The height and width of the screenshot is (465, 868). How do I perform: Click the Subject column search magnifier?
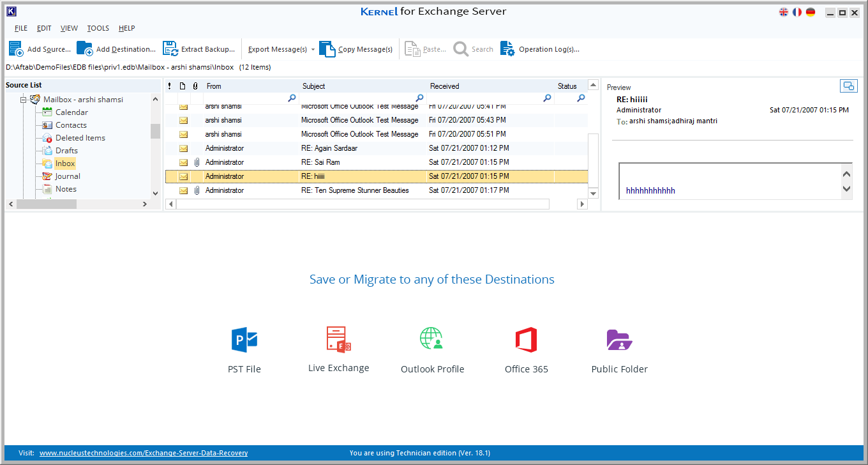[420, 98]
